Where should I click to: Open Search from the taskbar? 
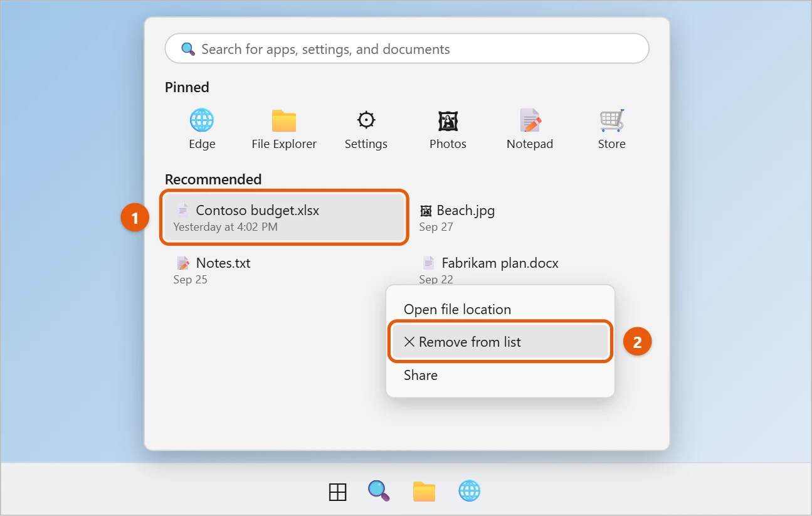pos(379,491)
